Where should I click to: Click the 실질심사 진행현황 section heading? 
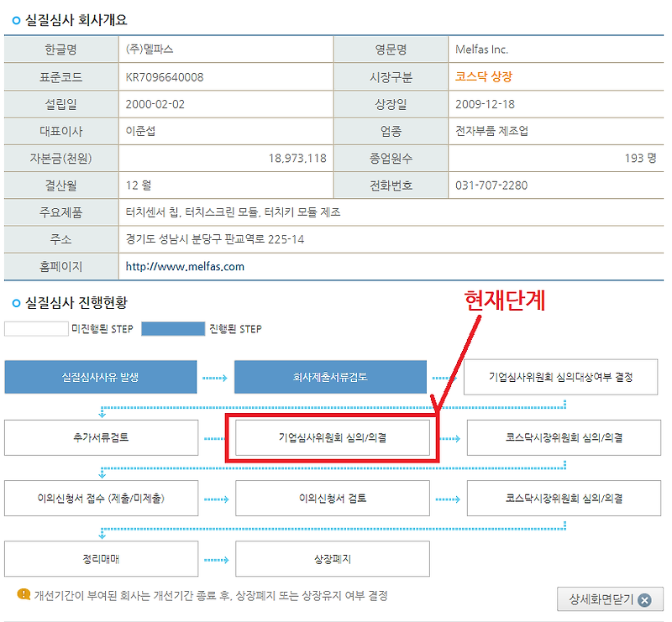(x=76, y=302)
